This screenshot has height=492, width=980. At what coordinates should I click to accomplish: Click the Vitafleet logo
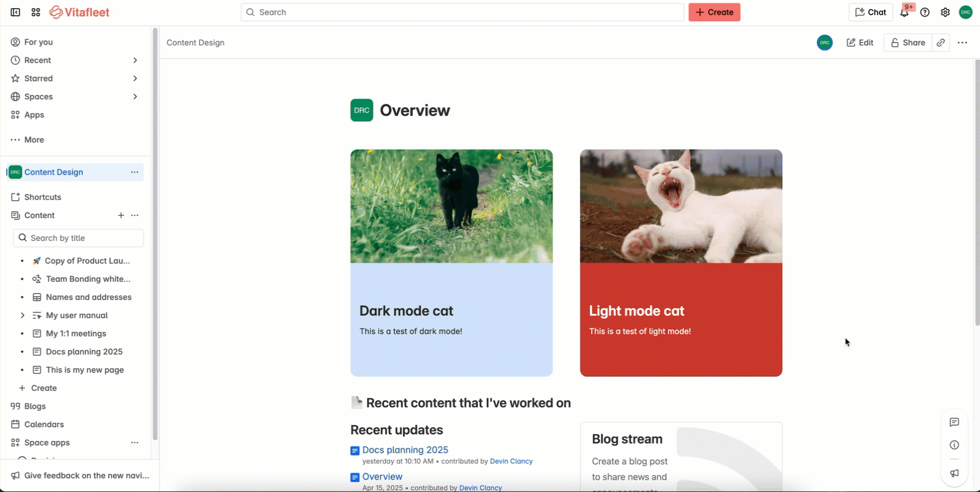tap(80, 12)
